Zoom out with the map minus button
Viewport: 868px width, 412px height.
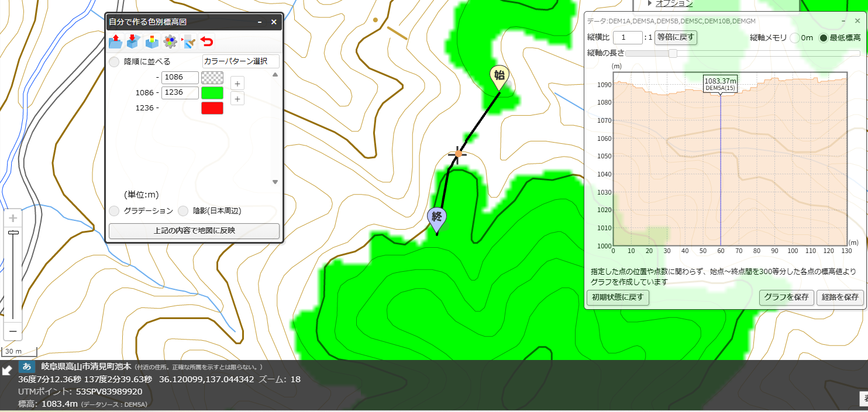point(13,331)
